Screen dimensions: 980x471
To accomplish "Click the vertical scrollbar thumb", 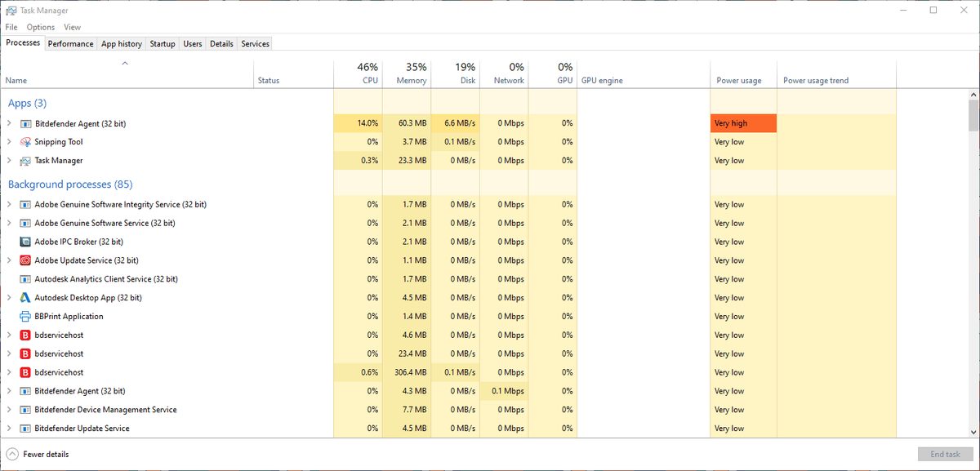I will (973, 115).
